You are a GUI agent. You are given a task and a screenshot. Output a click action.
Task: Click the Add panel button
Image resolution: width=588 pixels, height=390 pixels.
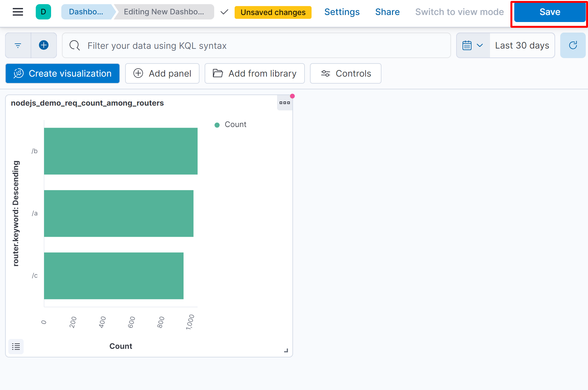pos(162,73)
